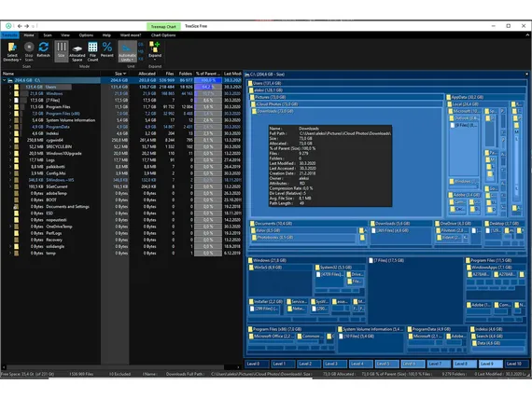Click the Stop Scan icon

[29, 48]
